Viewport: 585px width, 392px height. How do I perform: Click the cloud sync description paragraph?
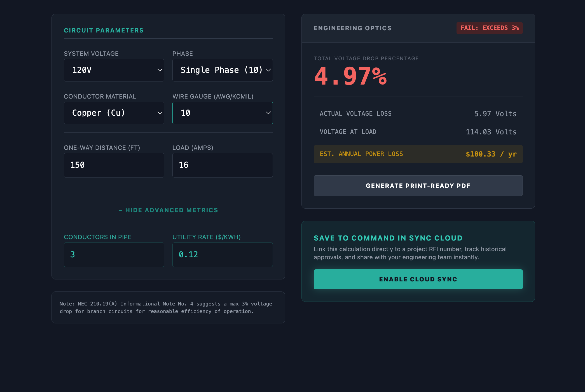click(410, 253)
